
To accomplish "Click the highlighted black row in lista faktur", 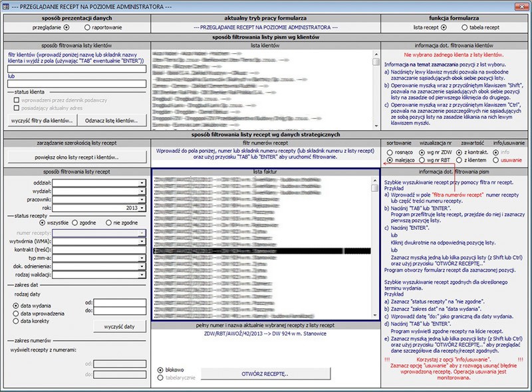I will [262, 251].
